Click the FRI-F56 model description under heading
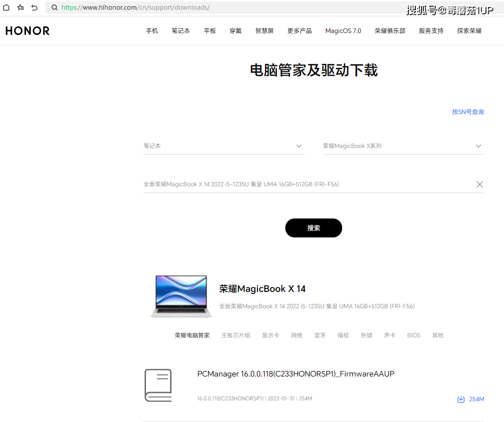The width and height of the screenshot is (504, 422). 317,307
